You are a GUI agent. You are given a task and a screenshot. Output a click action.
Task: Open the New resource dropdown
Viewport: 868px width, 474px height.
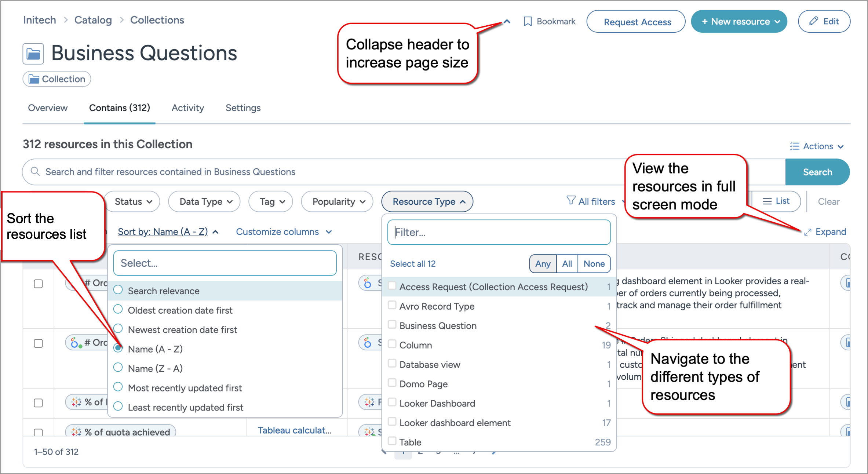pyautogui.click(x=740, y=22)
